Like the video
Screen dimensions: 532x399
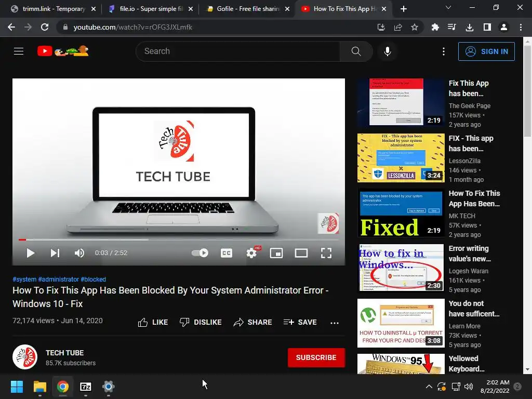pos(153,322)
